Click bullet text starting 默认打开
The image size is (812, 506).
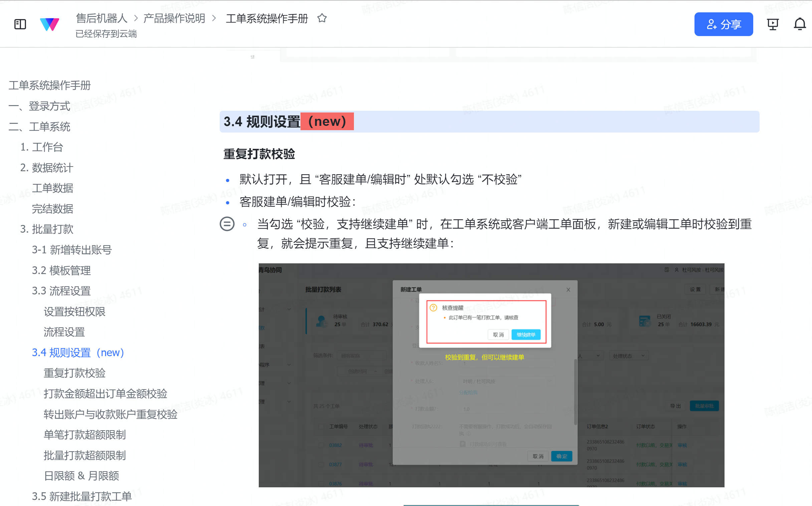tap(381, 180)
